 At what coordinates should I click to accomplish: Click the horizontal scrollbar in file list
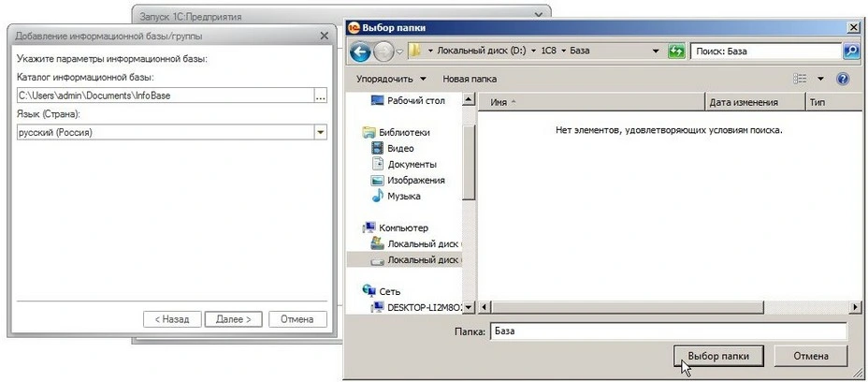pos(668,306)
